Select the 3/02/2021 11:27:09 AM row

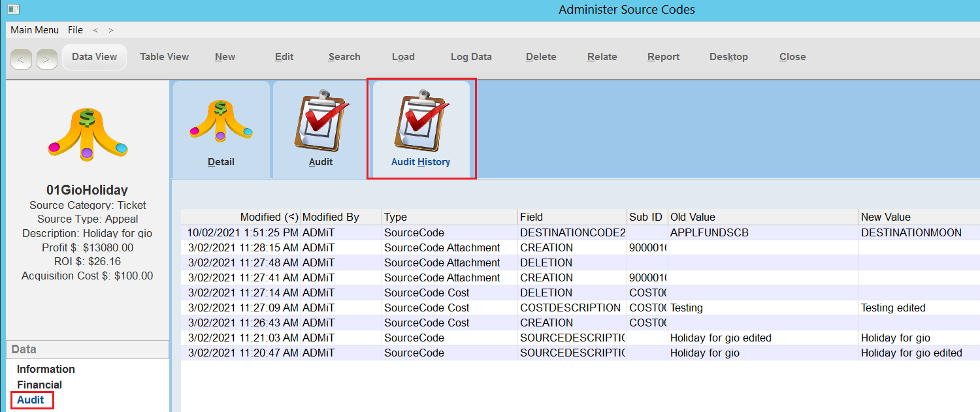click(580, 308)
